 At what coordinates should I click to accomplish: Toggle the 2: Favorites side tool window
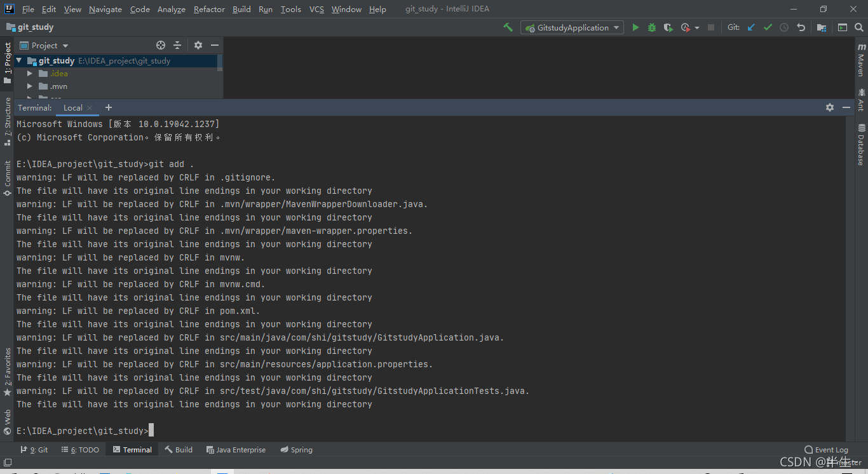click(x=7, y=372)
